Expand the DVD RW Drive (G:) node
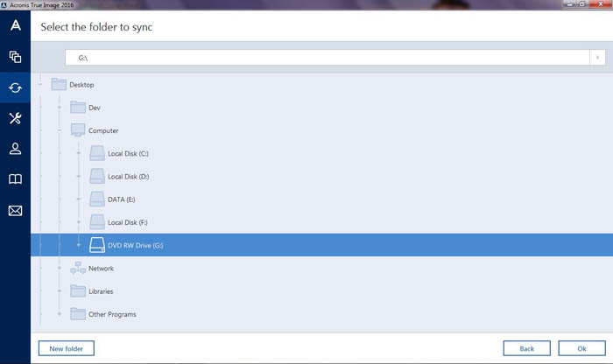The width and height of the screenshot is (613, 364). (79, 245)
